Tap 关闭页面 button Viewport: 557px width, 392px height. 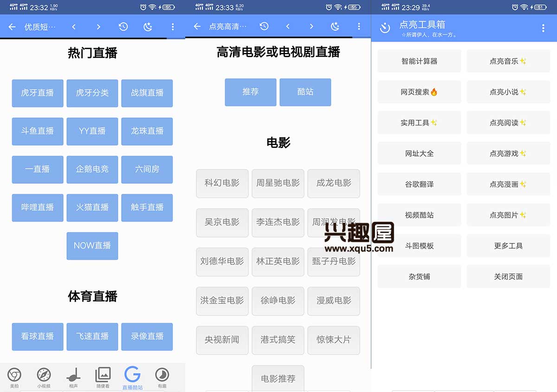point(508,276)
